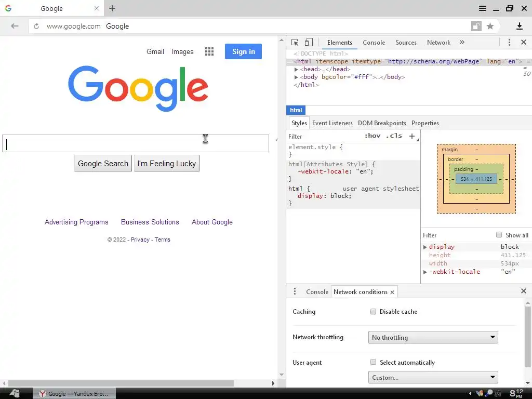Open the DOM Breakpoints tab

coord(382,123)
